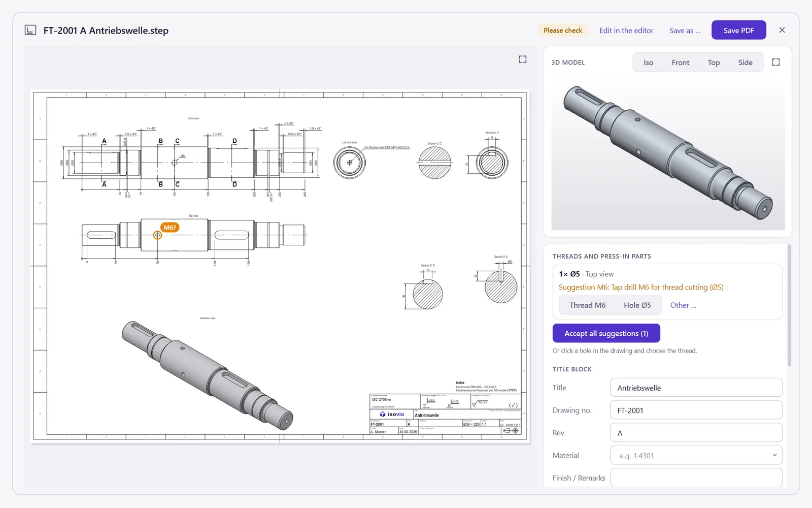Close the drawing dialog
Viewport: 812px width, 508px height.
(782, 30)
